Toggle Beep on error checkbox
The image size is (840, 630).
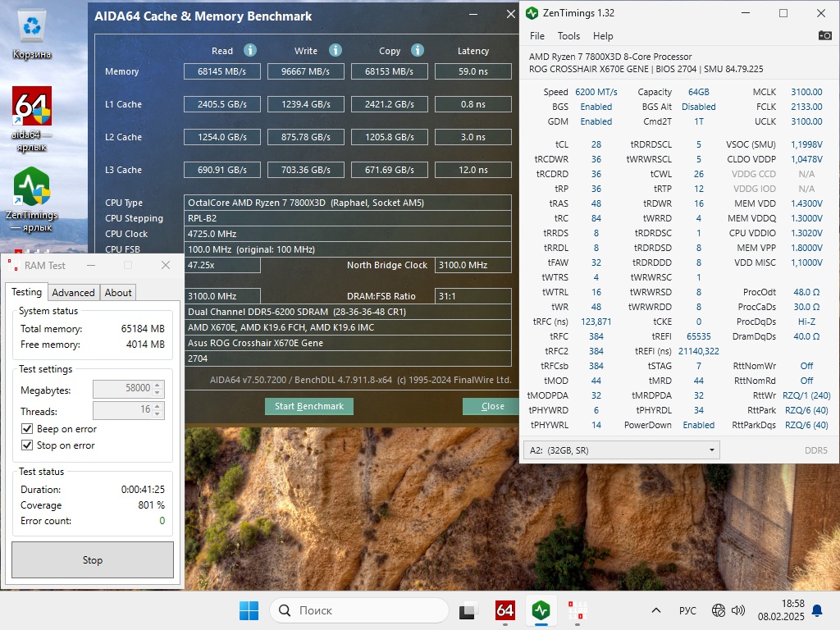pyautogui.click(x=27, y=428)
